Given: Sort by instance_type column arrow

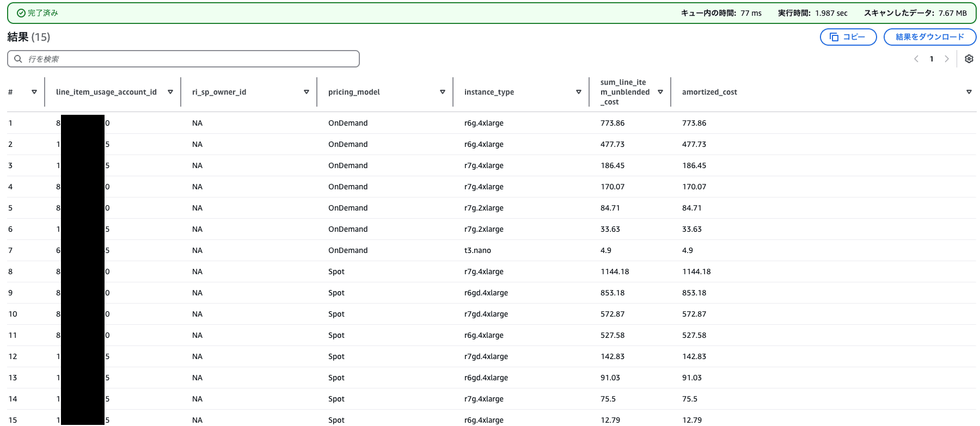Looking at the screenshot, I should (579, 92).
